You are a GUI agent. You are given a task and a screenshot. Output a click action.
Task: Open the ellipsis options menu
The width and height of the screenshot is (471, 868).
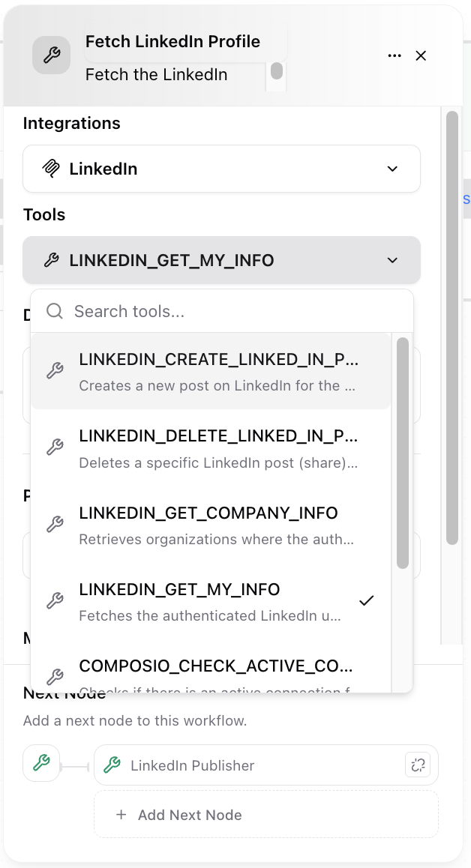pos(394,55)
